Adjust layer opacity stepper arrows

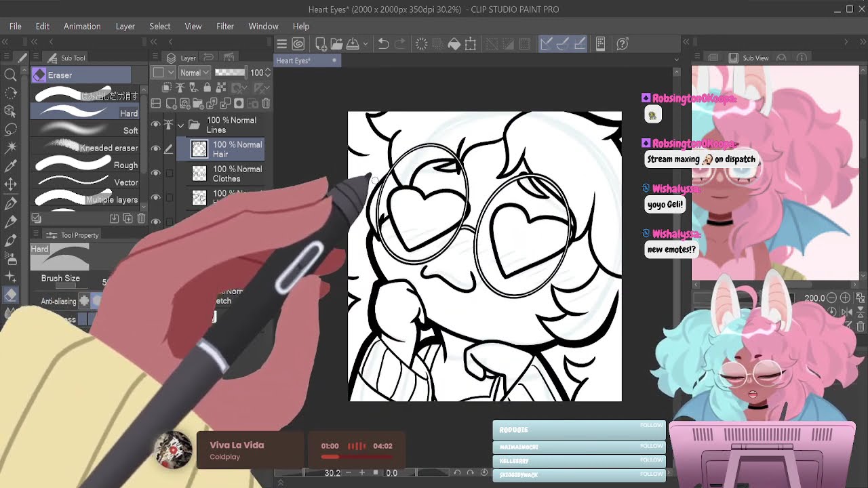coord(268,73)
